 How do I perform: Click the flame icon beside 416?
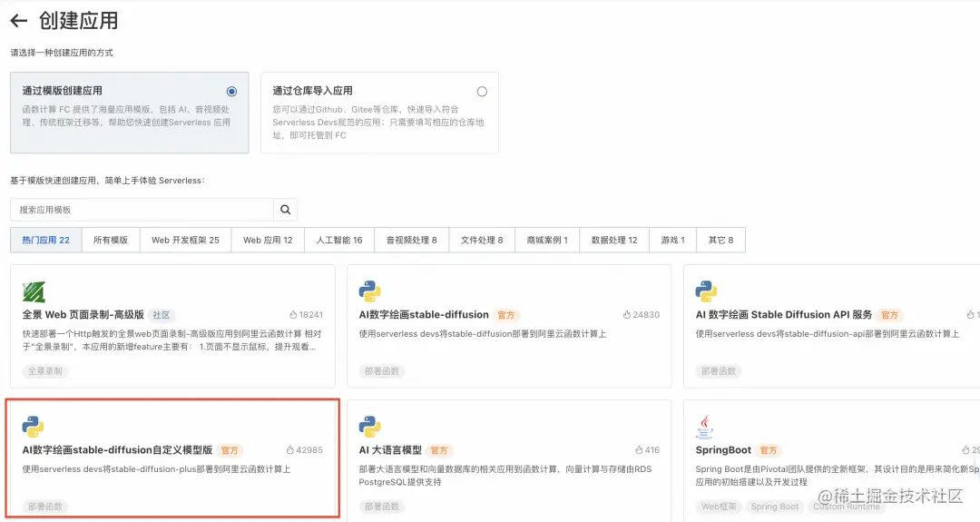coord(639,450)
